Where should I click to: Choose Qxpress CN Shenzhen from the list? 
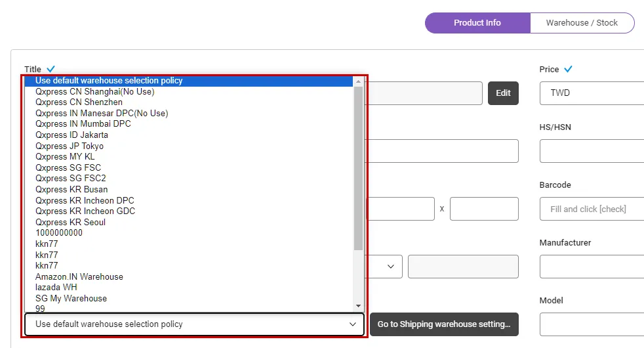[79, 102]
